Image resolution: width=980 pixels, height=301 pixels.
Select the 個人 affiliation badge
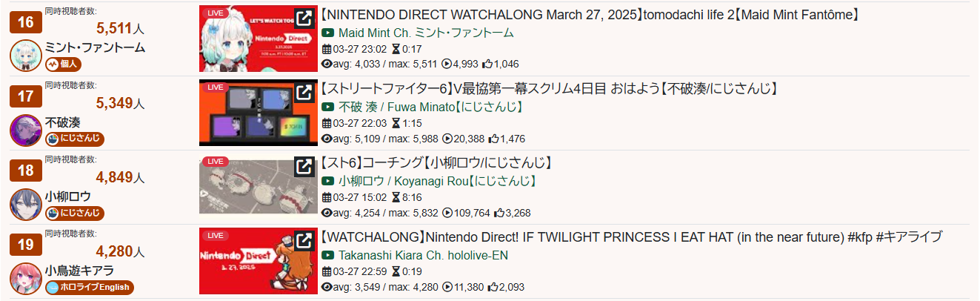pyautogui.click(x=63, y=64)
